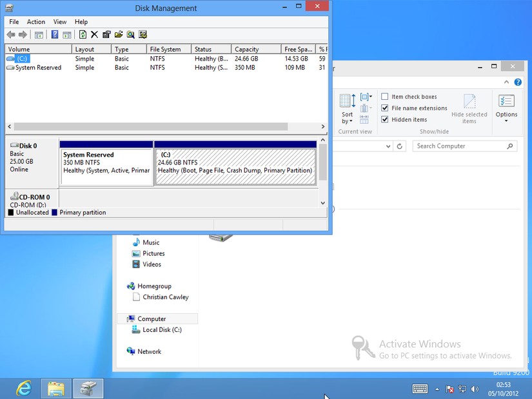Click the network tray icon
Screen dimensions: 532x399
point(462,389)
